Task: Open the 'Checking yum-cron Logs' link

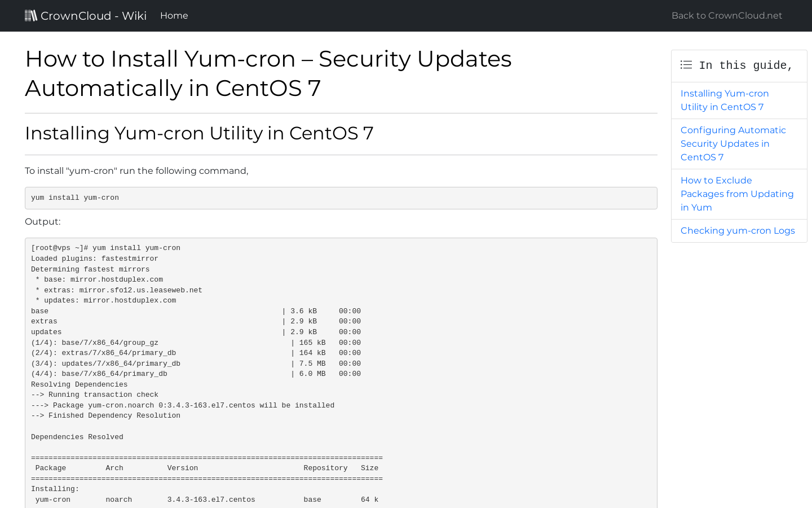Action: point(738,230)
